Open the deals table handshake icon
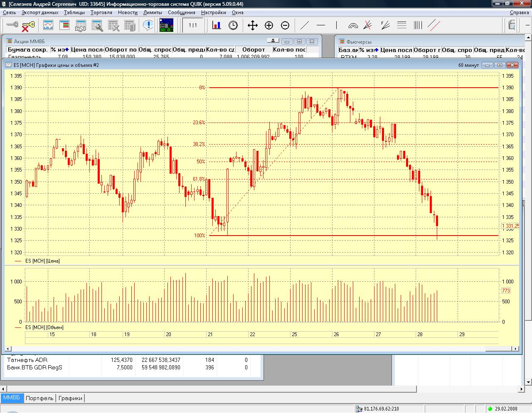 click(81, 25)
